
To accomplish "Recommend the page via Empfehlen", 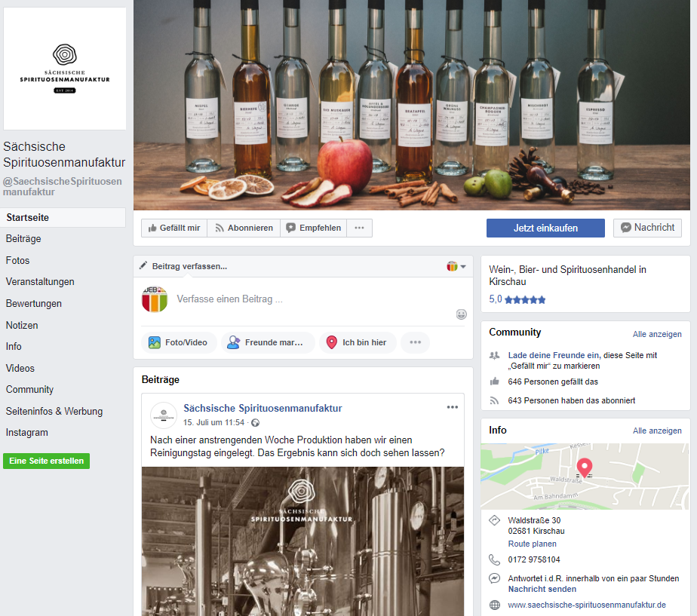I will (x=313, y=228).
